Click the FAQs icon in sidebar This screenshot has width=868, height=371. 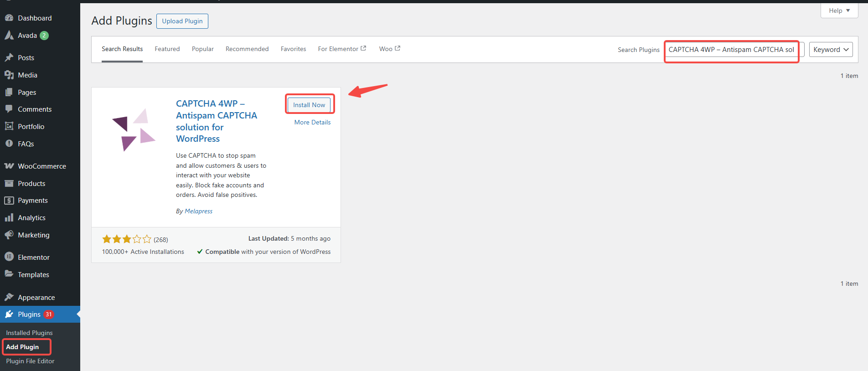[x=9, y=144]
